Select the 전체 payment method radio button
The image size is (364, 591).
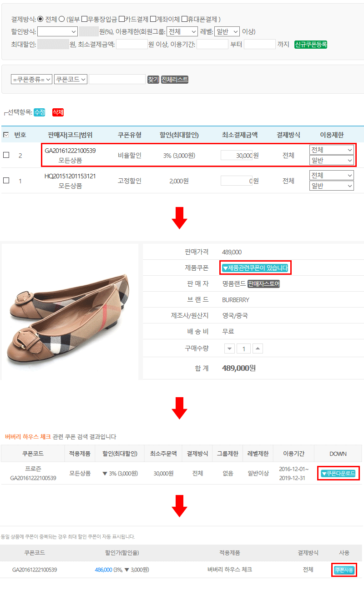(x=40, y=19)
